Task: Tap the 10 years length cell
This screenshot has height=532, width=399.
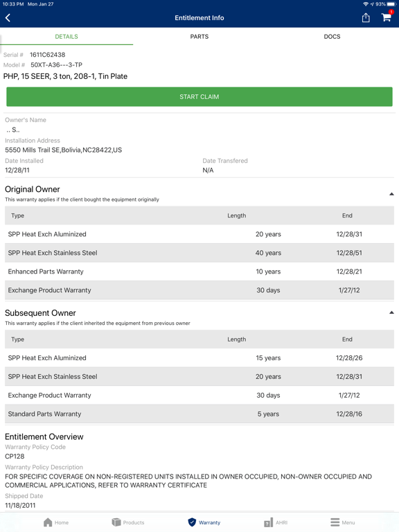Action: [268, 272]
